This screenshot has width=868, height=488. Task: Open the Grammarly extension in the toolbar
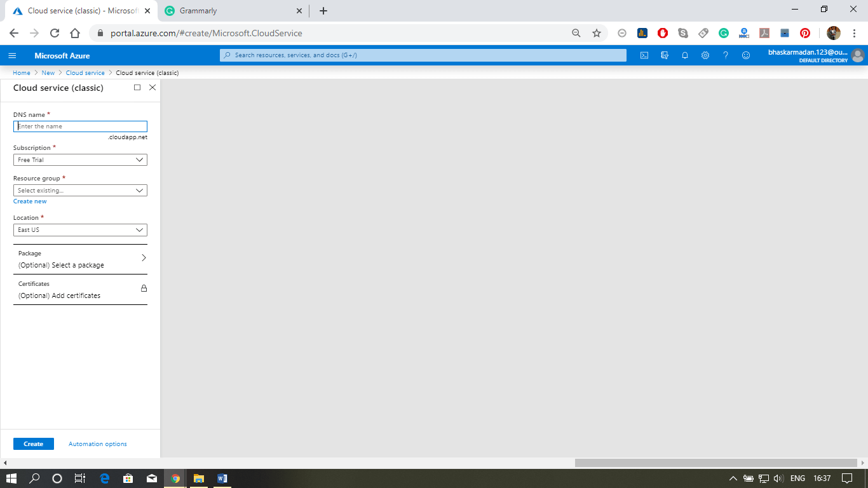click(724, 33)
